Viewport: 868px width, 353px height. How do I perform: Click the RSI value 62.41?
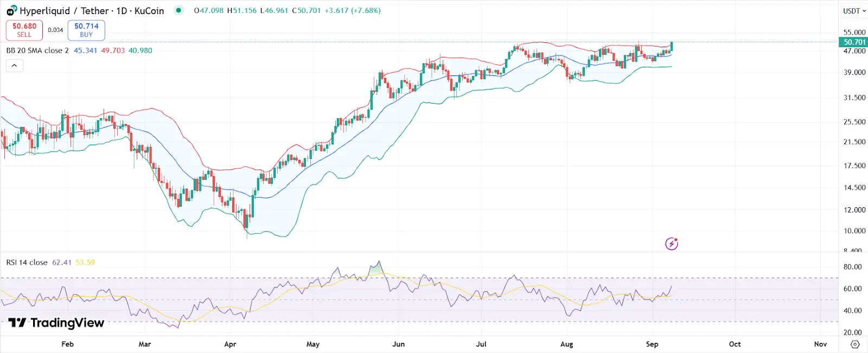62,262
